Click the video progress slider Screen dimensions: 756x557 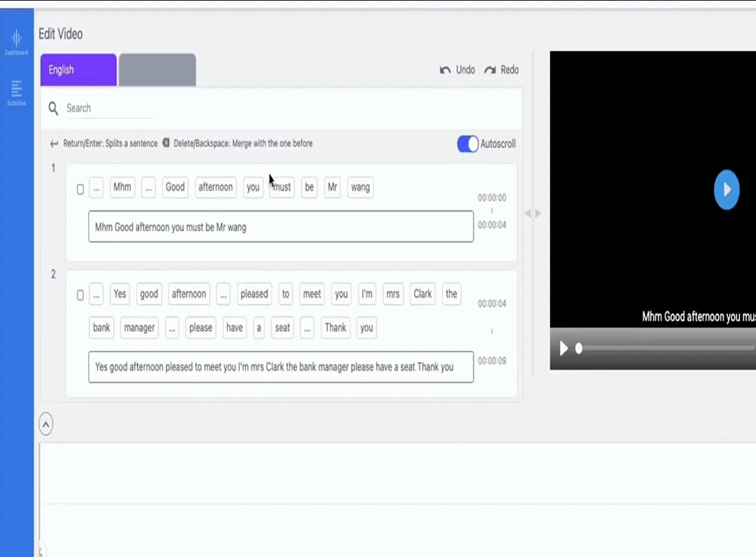[667, 348]
